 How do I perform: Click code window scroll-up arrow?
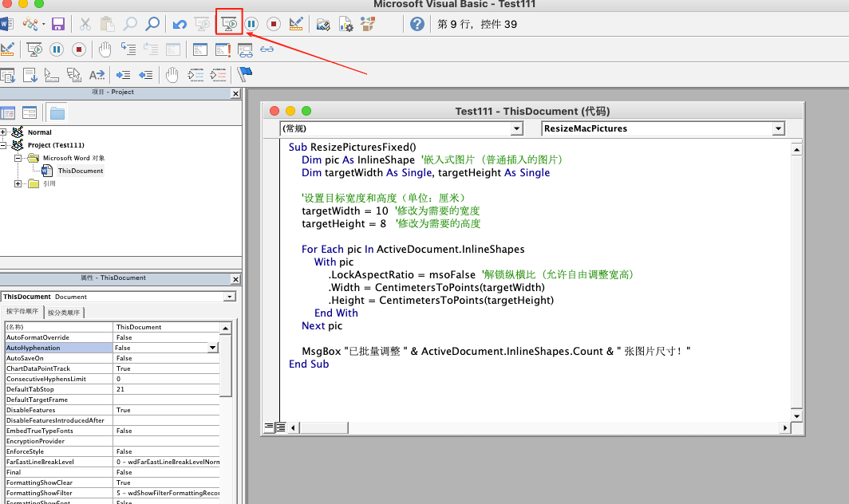796,149
